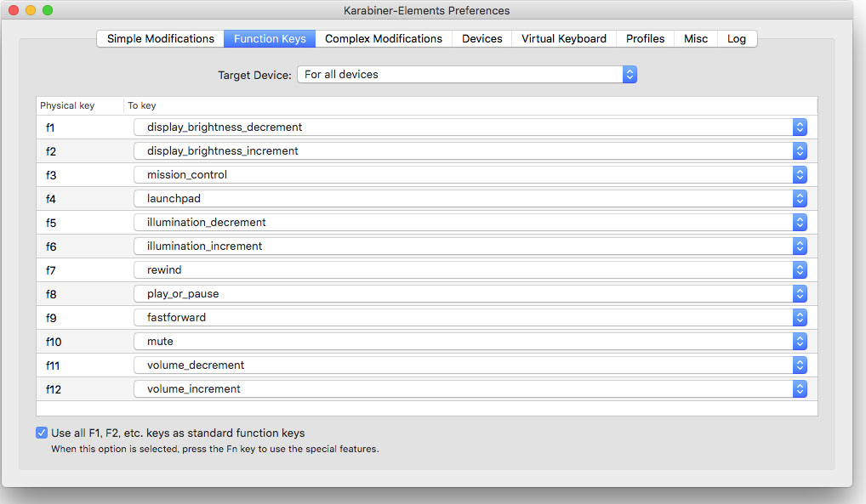The image size is (866, 504).
Task: Open the f6 illumination_increment dropdown
Action: 470,246
